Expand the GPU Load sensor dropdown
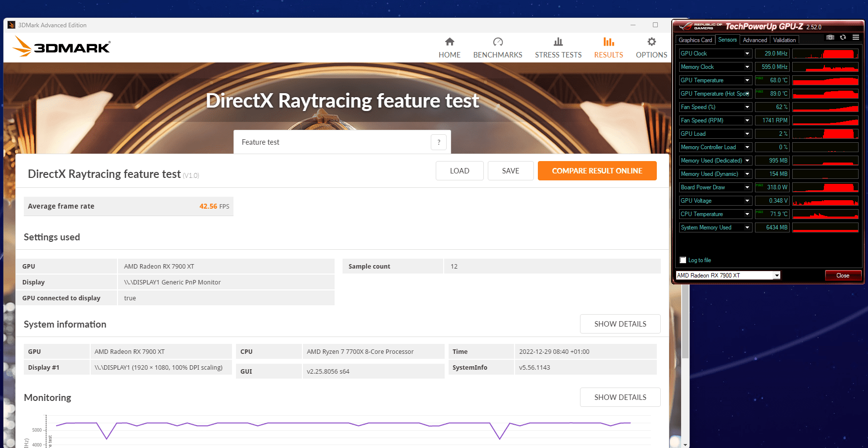The width and height of the screenshot is (868, 448). pyautogui.click(x=747, y=134)
